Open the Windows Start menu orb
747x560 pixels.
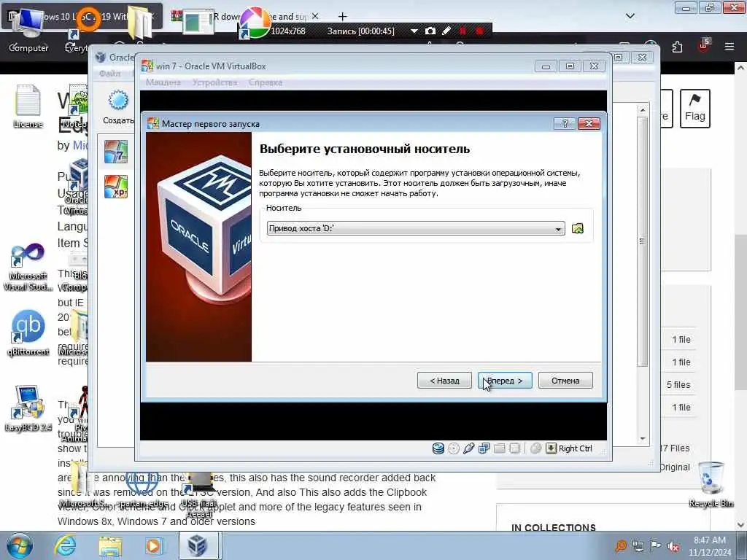pyautogui.click(x=20, y=545)
